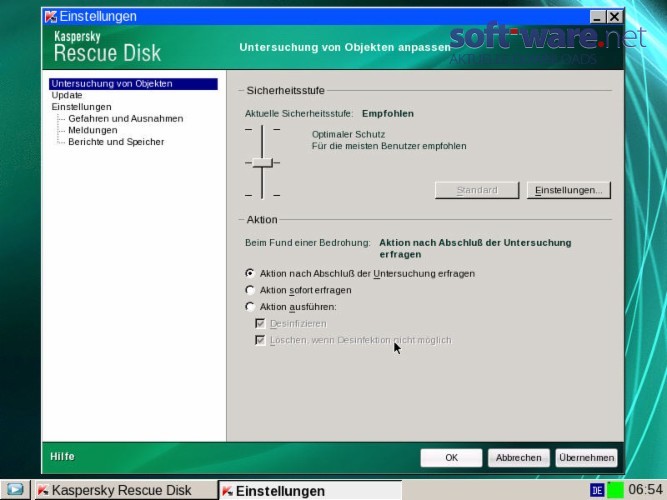Open the Meldungen settings page
Image resolution: width=667 pixels, height=500 pixels.
point(93,130)
